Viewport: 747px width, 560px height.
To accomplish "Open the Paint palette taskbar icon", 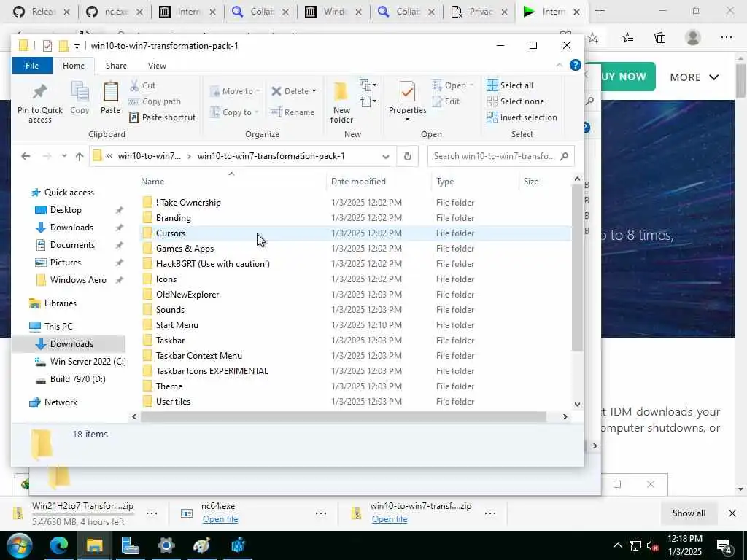I will click(201, 545).
